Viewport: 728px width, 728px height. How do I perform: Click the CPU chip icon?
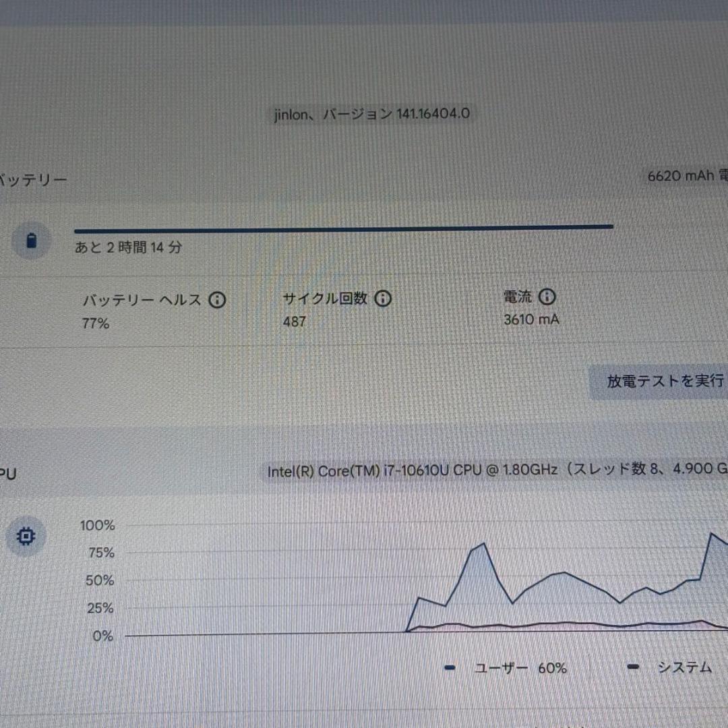coord(27,537)
